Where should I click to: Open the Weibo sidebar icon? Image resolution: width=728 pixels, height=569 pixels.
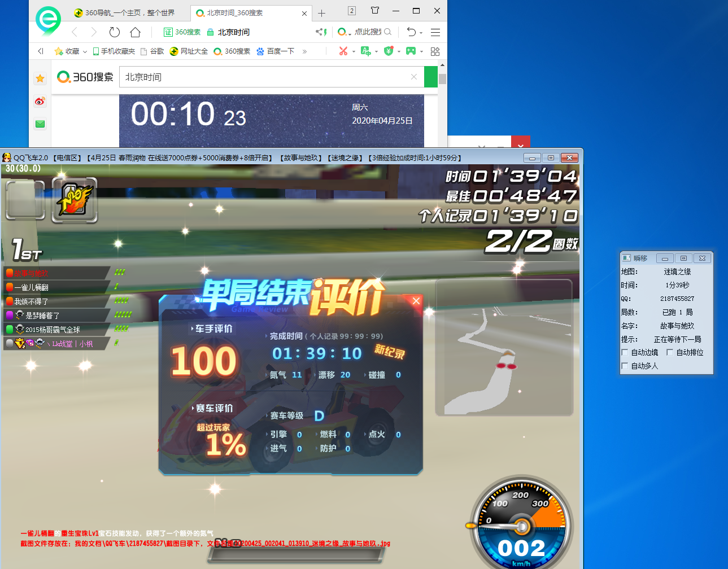click(40, 101)
